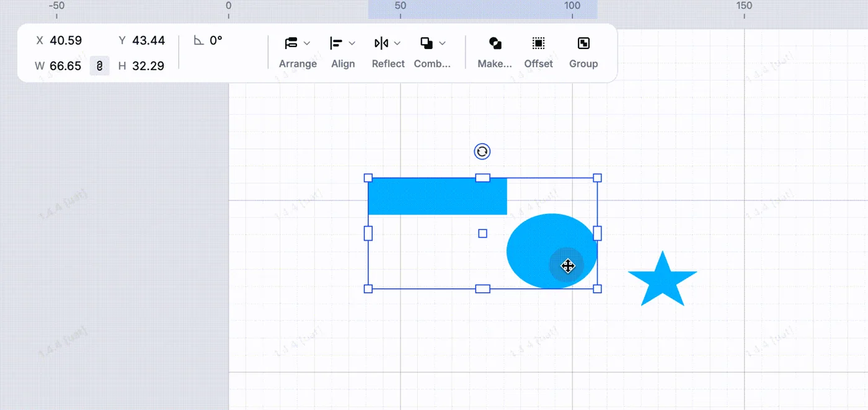Edit the X position field
Viewport: 868px width, 410px height.
pyautogui.click(x=66, y=40)
